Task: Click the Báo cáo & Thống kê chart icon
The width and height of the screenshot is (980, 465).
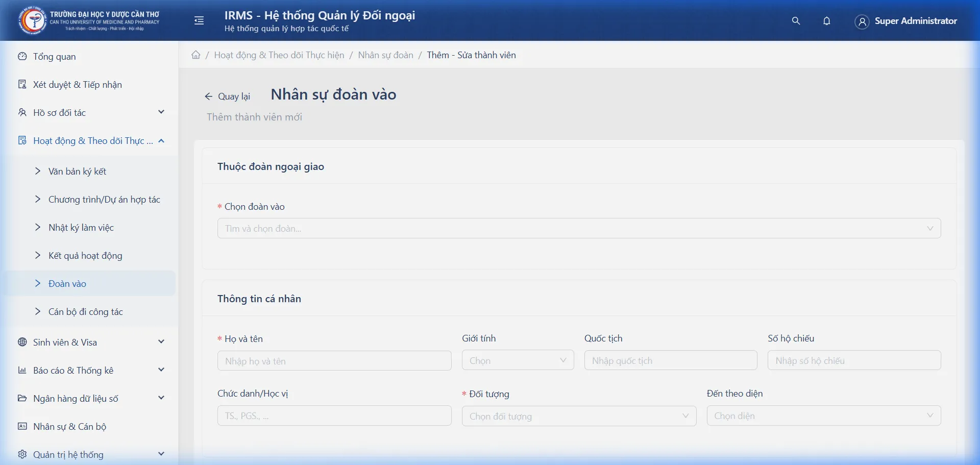Action: [x=22, y=370]
